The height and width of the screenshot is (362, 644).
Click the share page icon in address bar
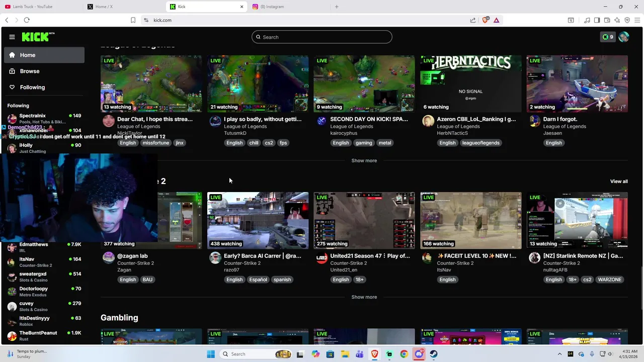473,20
